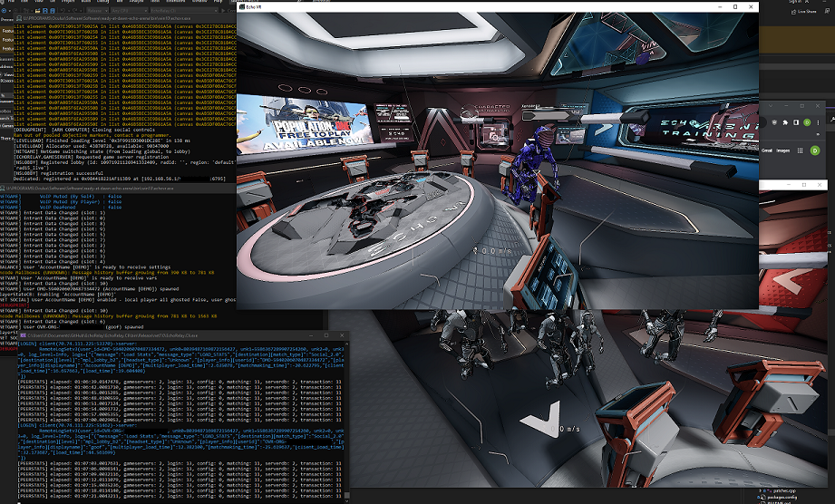Close the EchoRelay.Cli console window
Image resolution: width=835 pixels, height=504 pixels.
pyautogui.click(x=342, y=335)
